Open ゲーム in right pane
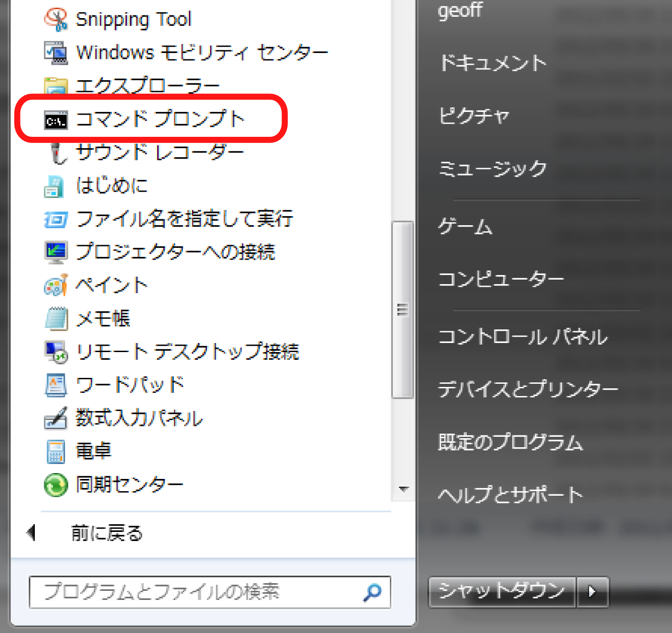This screenshot has width=672, height=633. pyautogui.click(x=466, y=226)
